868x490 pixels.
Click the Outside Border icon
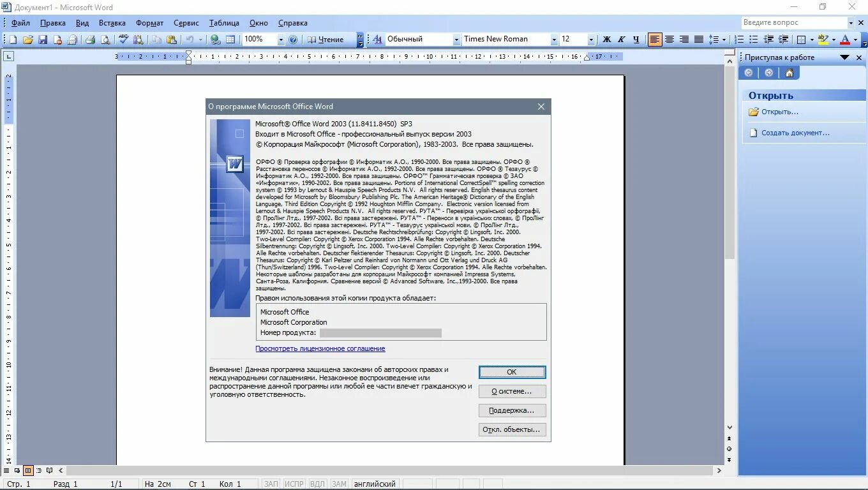tap(802, 40)
